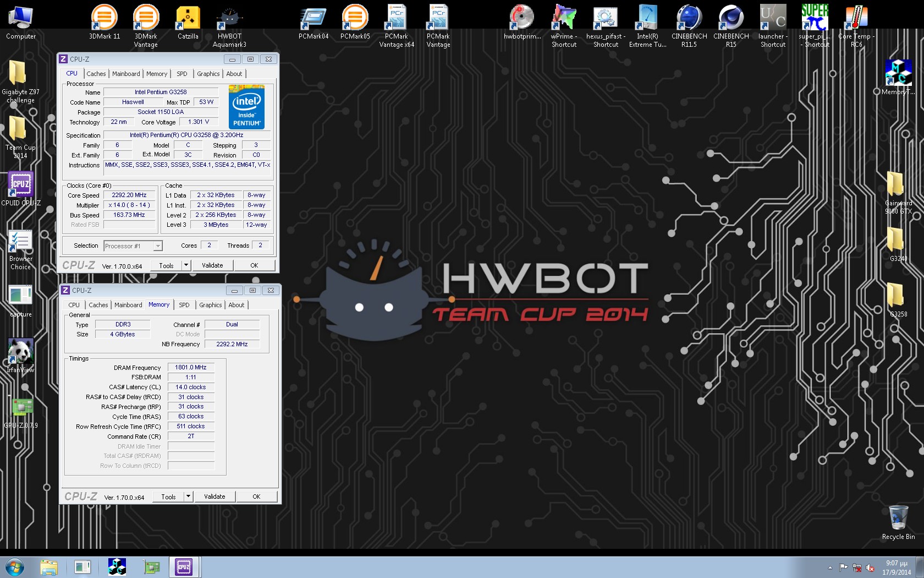The width and height of the screenshot is (924, 578).
Task: Open the taskbar clock showing 9:07
Action: click(897, 568)
